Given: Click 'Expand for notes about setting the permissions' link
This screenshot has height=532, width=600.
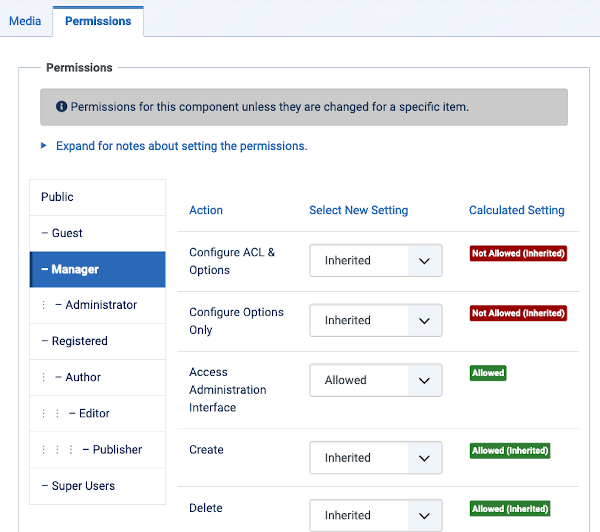Looking at the screenshot, I should (182, 146).
